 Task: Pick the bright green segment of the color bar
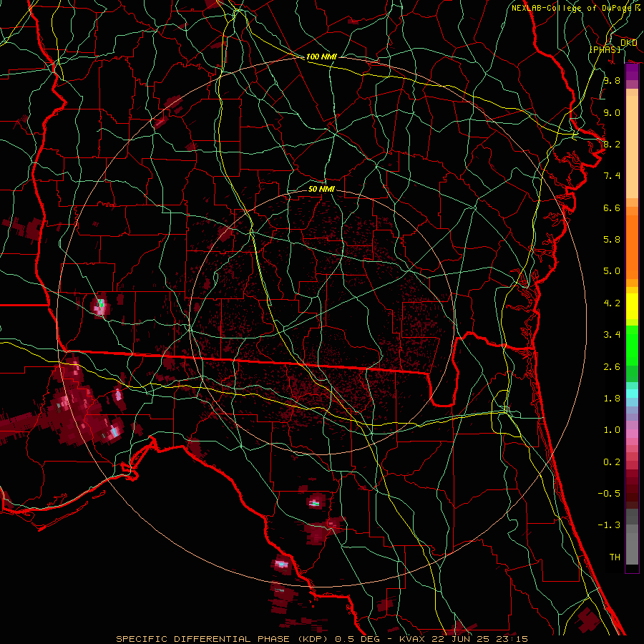632,345
